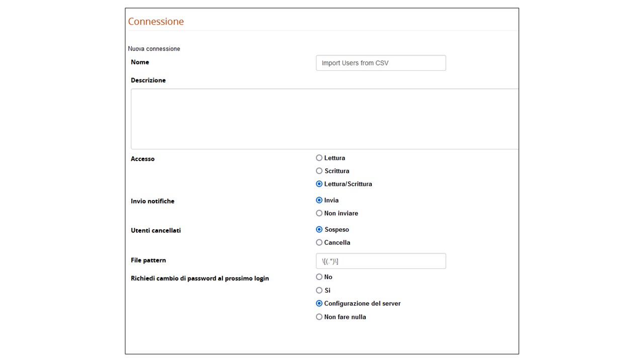Pick the Non fare nulla option
The image size is (644, 362).
coord(319,317)
